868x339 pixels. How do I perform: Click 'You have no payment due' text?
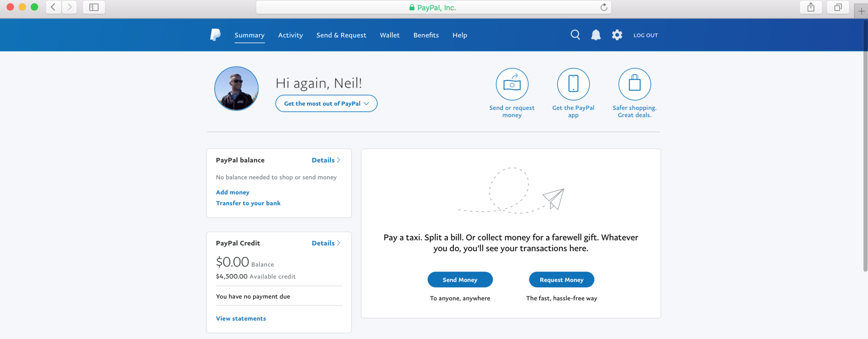[253, 297]
